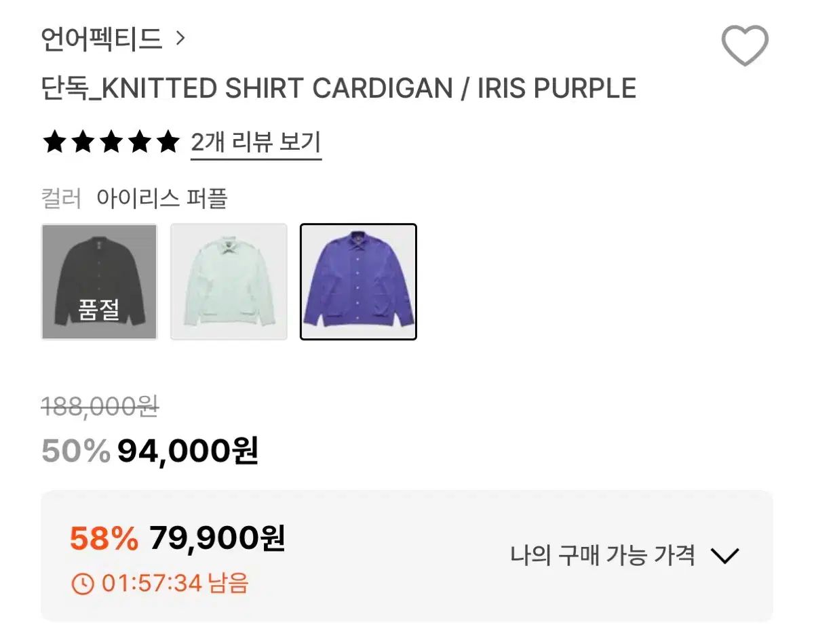Click the 01:57:34 남음 countdown text
The width and height of the screenshot is (814, 644).
pyautogui.click(x=175, y=583)
